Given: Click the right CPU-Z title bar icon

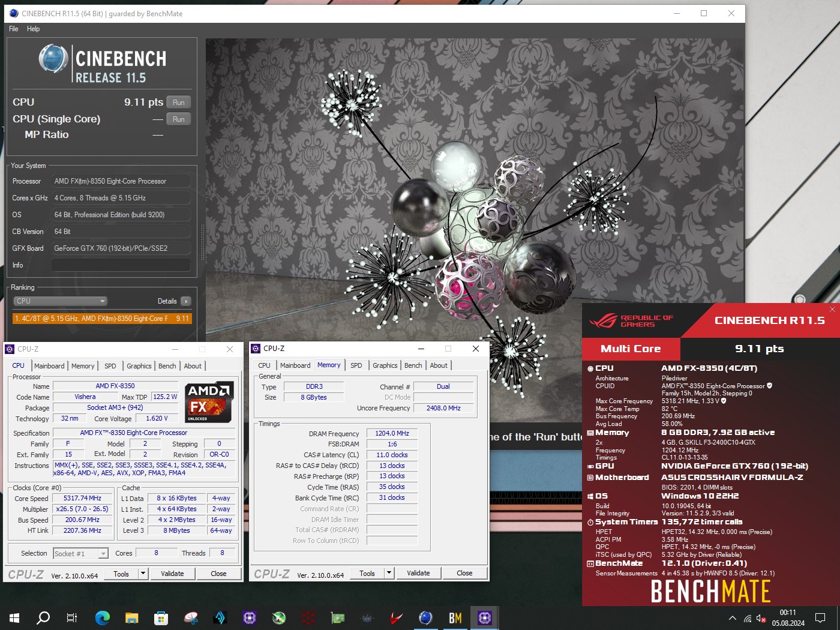Looking at the screenshot, I should (x=256, y=349).
